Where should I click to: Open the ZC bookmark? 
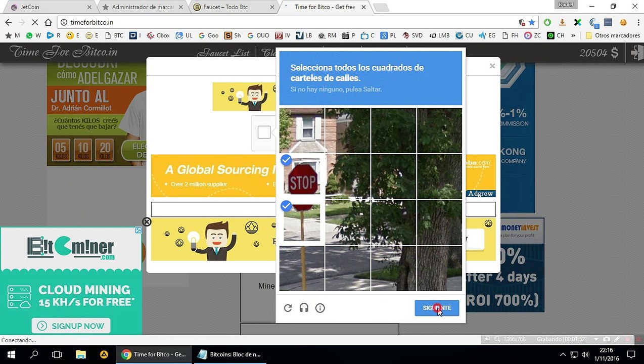point(533,35)
